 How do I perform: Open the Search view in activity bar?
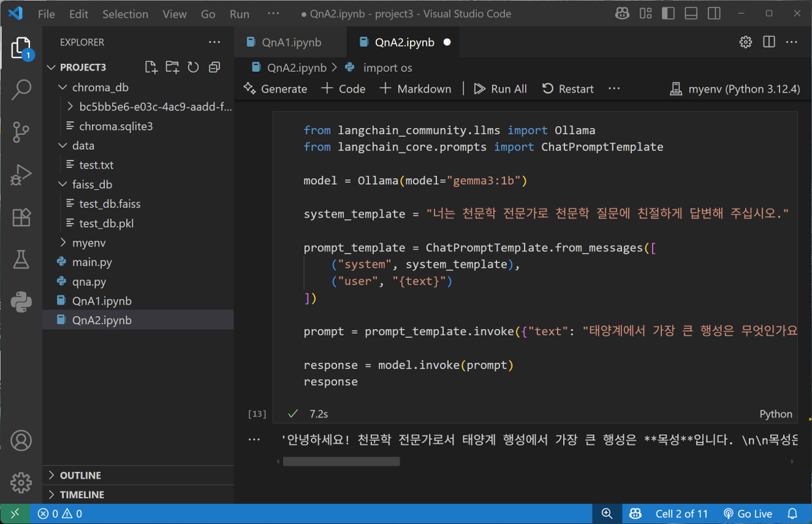(21, 89)
